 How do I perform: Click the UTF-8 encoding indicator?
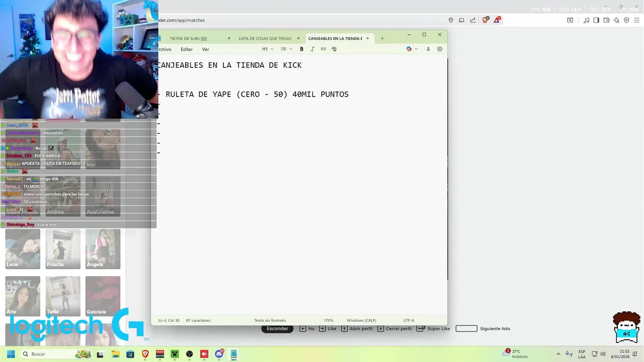click(409, 320)
